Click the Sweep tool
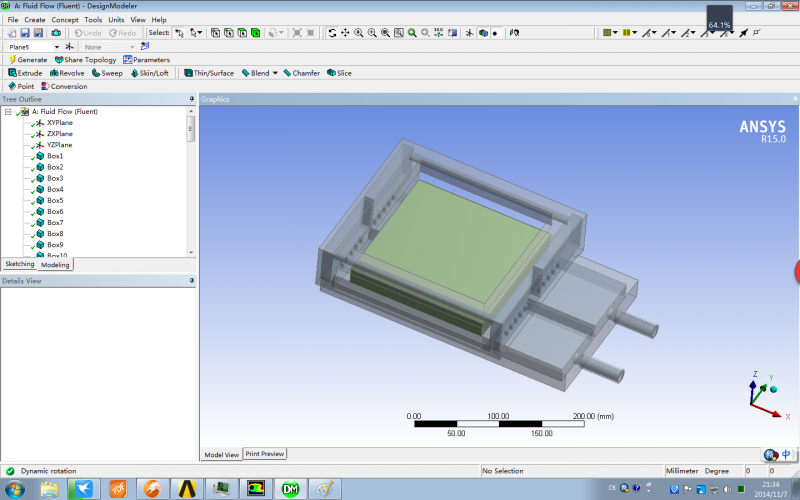The image size is (800, 500). click(106, 73)
